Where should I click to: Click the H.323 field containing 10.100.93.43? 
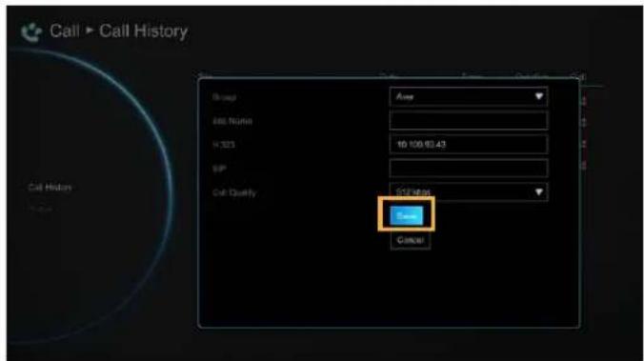click(468, 145)
